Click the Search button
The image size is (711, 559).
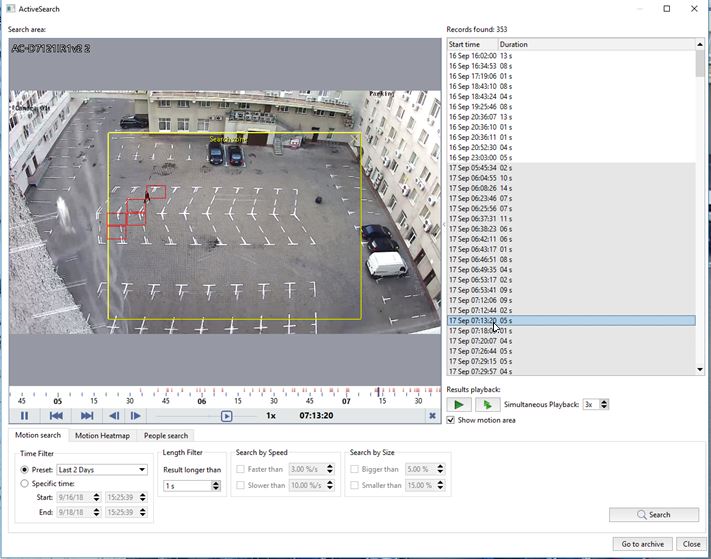point(653,515)
